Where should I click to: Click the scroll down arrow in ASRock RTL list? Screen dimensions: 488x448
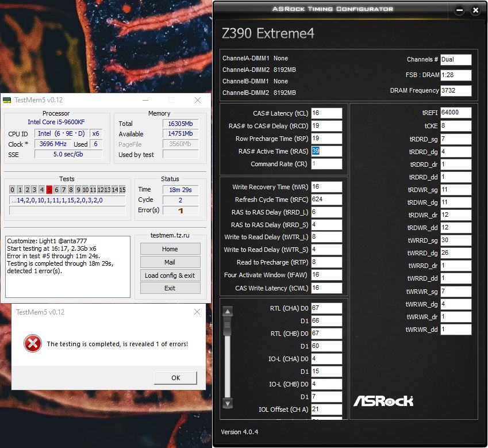tap(228, 404)
